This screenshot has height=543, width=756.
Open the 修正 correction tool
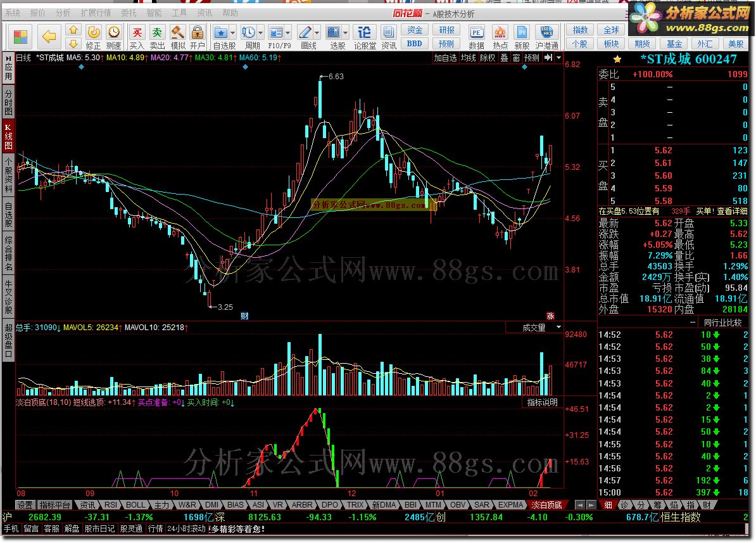tap(94, 37)
